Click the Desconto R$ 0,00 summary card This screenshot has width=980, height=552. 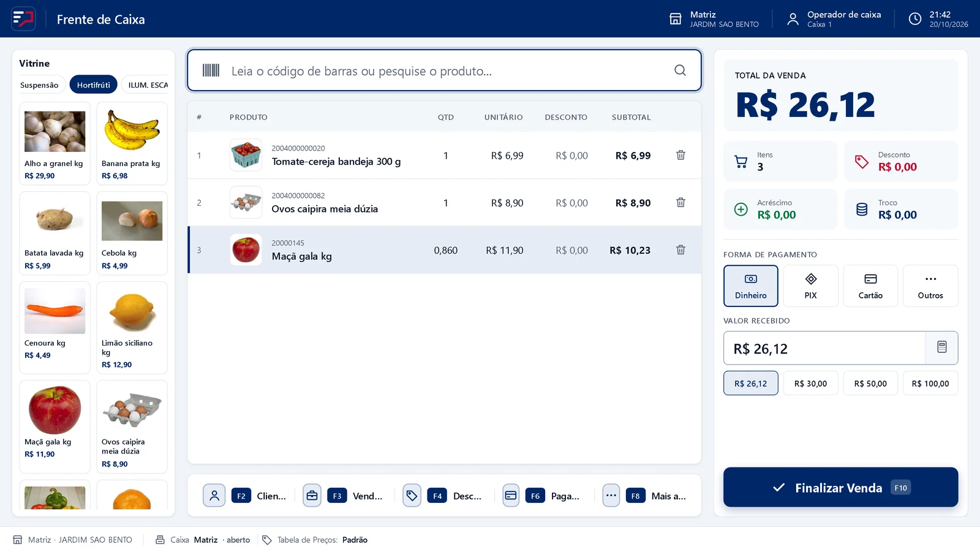point(901,162)
